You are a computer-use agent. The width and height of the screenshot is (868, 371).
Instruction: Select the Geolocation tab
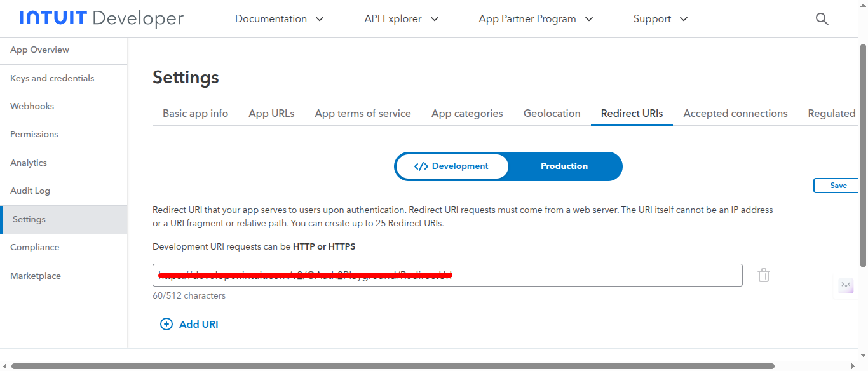[552, 114]
